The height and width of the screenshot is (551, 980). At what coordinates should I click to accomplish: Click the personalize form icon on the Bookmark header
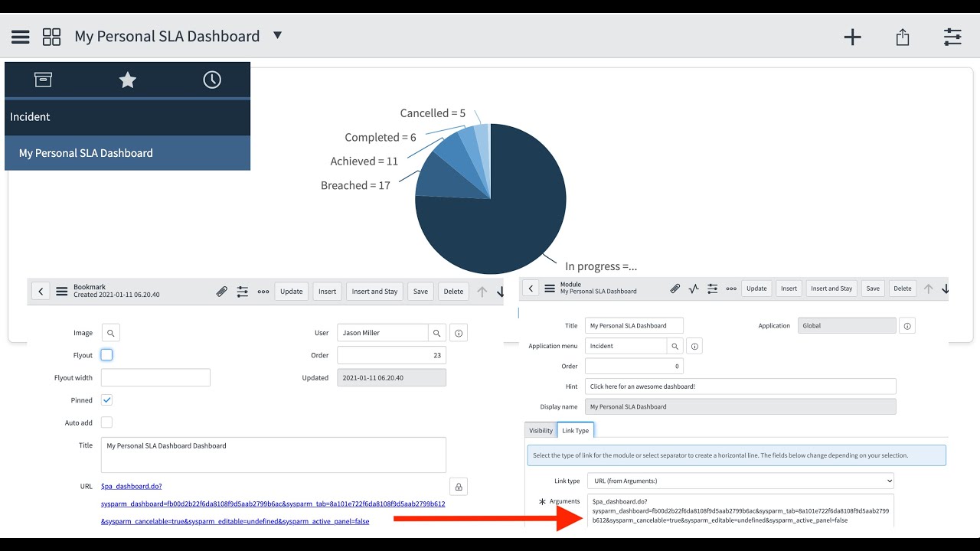click(243, 291)
